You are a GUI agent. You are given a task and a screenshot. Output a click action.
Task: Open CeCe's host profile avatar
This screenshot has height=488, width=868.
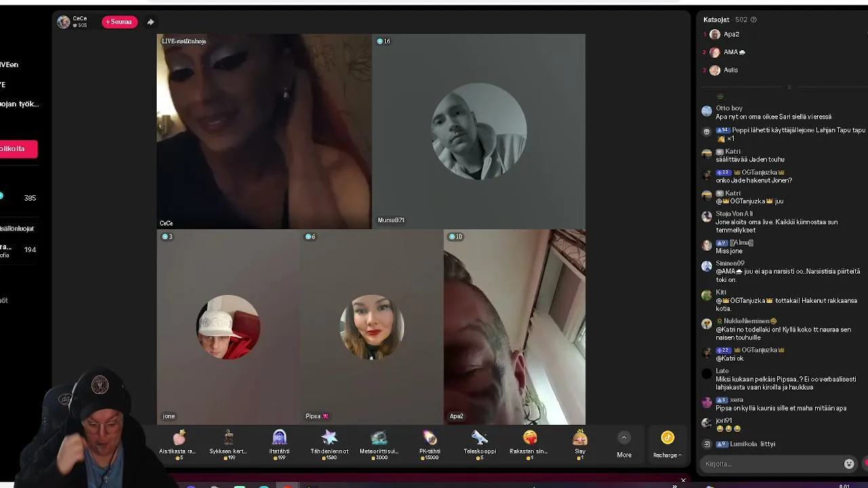[64, 22]
